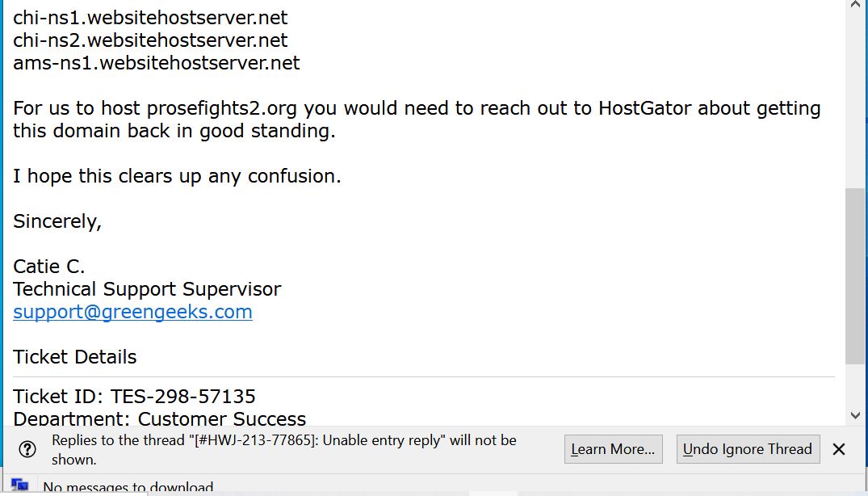Viewport: 868px width, 496px height.
Task: Click the scrollbar up arrow
Action: click(x=855, y=5)
